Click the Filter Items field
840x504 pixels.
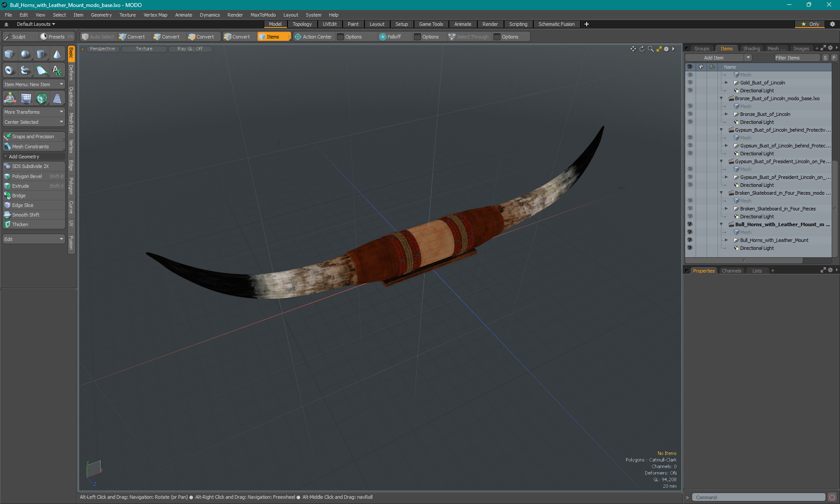(x=797, y=58)
